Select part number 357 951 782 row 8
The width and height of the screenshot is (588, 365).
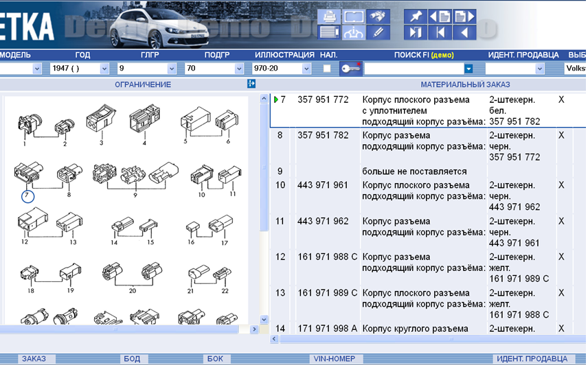pos(323,135)
